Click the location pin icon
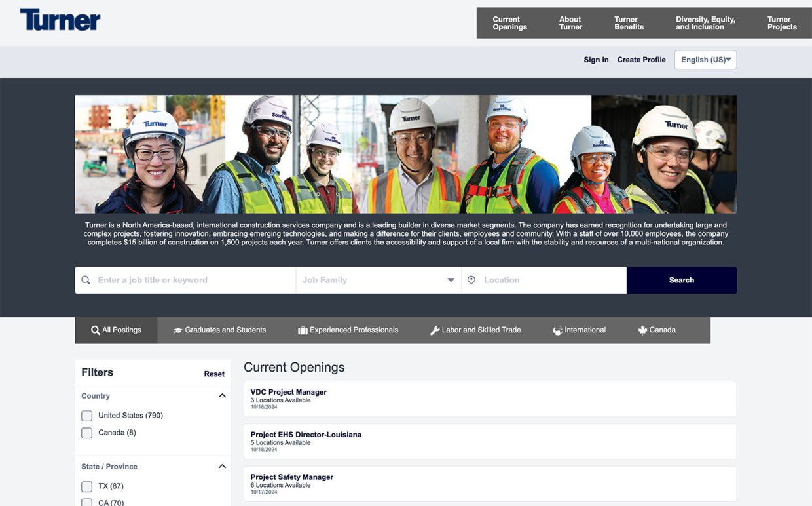Image resolution: width=812 pixels, height=506 pixels. coord(471,280)
